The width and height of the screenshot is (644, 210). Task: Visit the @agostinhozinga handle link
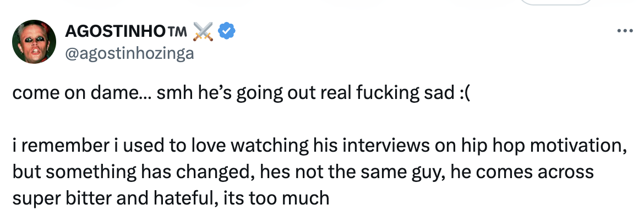129,53
